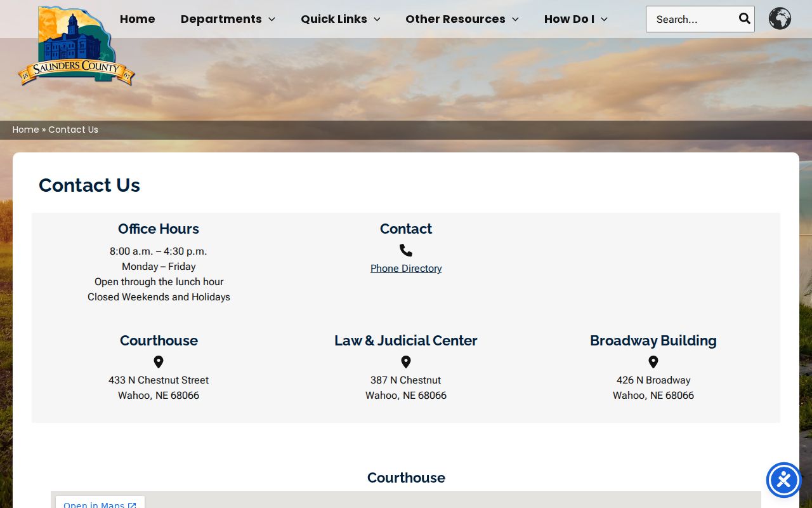
Task: Click the Monday – Friday text
Action: [x=159, y=267]
